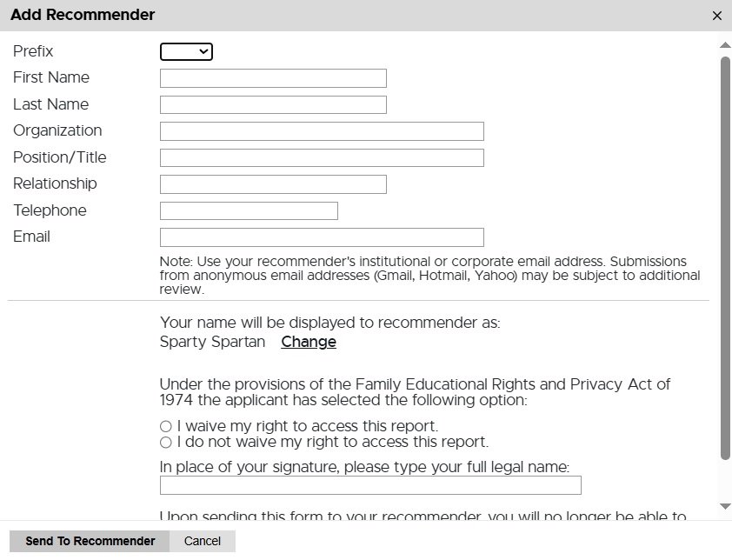Click the full legal name signature field
The width and height of the screenshot is (732, 560).
(x=369, y=485)
